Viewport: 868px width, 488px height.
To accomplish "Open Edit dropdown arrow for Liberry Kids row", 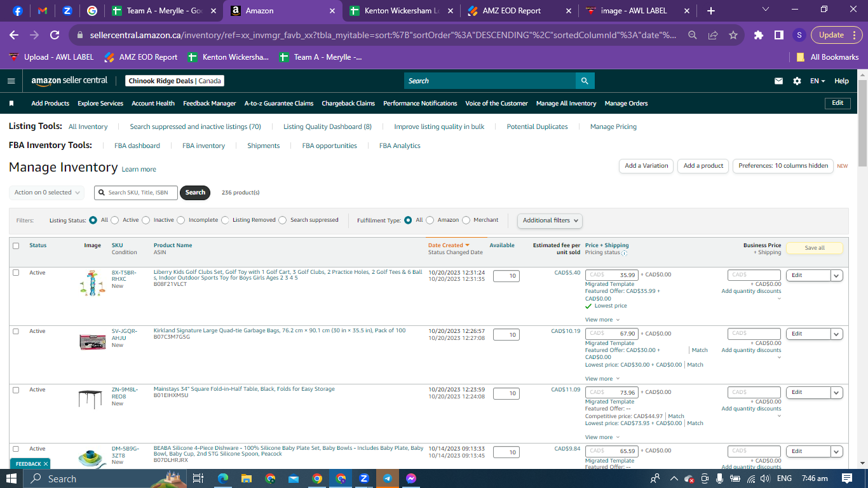I will click(x=836, y=276).
